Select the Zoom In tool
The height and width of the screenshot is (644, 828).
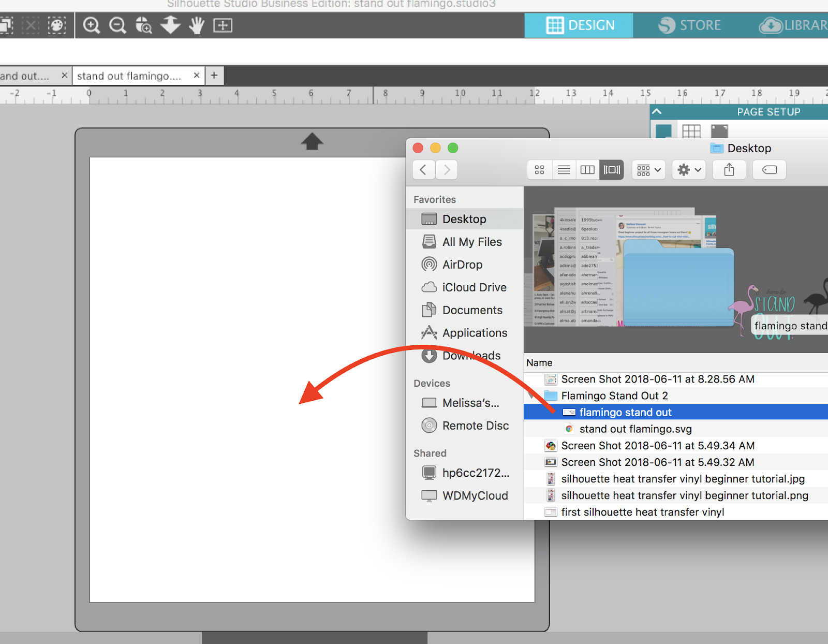pos(91,25)
